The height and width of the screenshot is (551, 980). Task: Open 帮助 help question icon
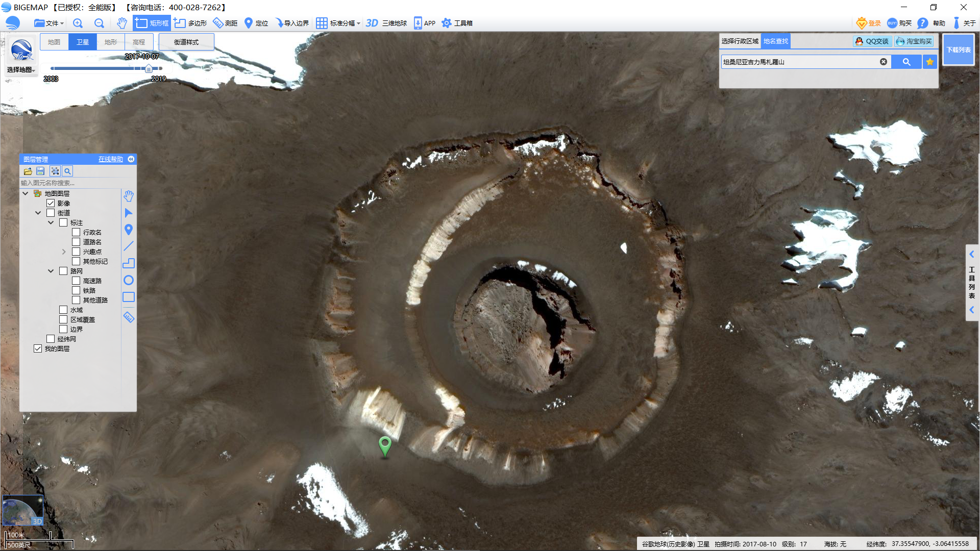(922, 23)
